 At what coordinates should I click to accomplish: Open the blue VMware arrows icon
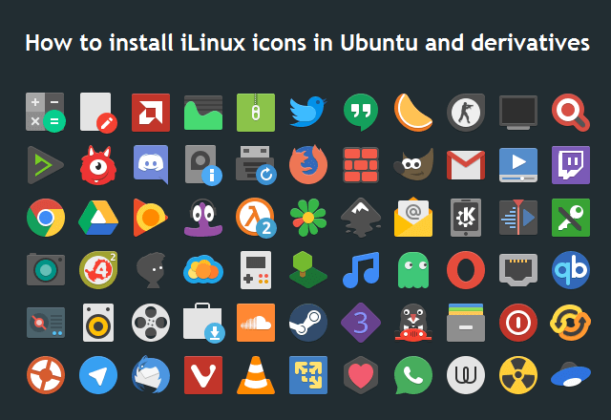coord(308,375)
